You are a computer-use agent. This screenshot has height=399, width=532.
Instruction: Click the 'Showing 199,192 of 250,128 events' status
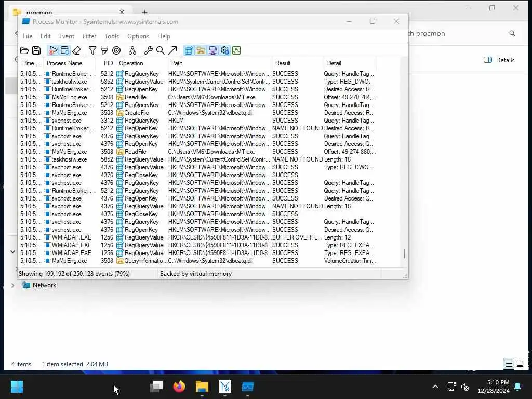74,274
